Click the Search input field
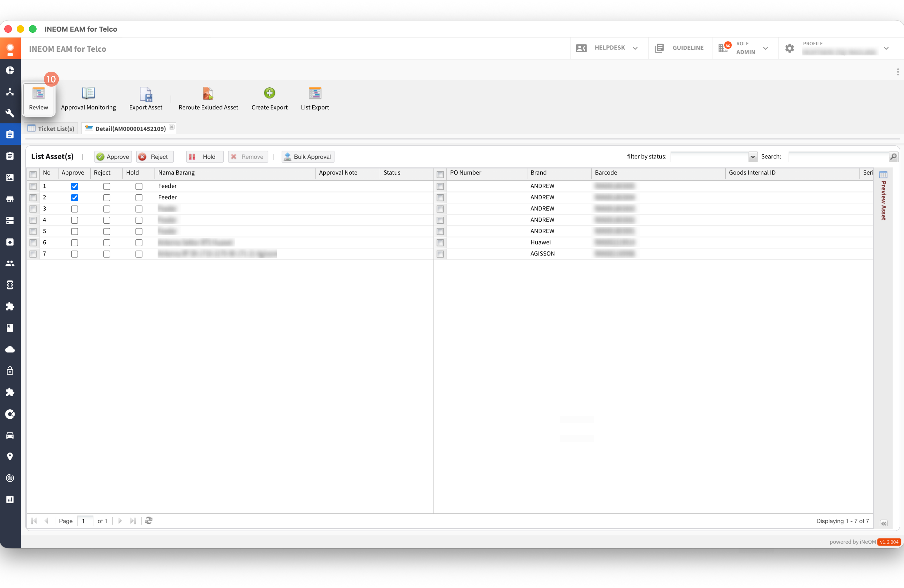The image size is (904, 588). click(838, 156)
